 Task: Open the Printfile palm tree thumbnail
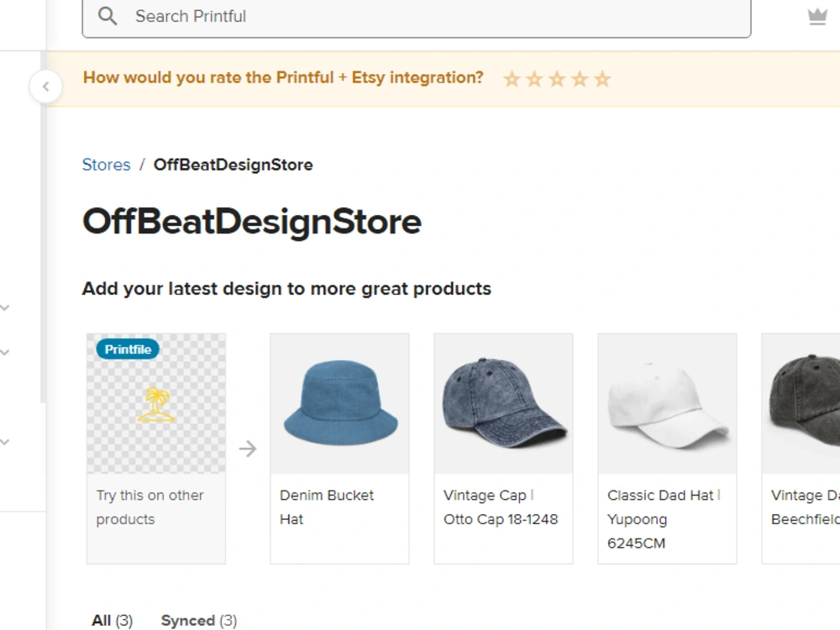point(156,403)
